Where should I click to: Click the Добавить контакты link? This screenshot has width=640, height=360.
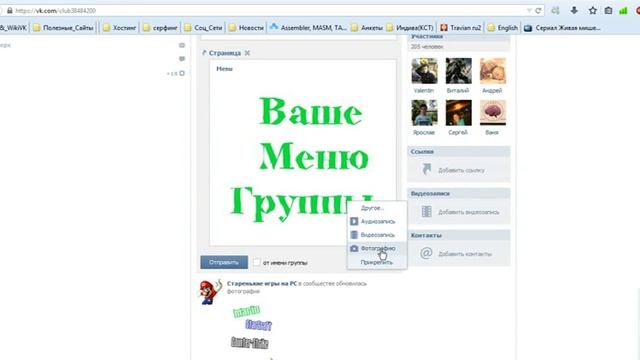pyautogui.click(x=465, y=254)
